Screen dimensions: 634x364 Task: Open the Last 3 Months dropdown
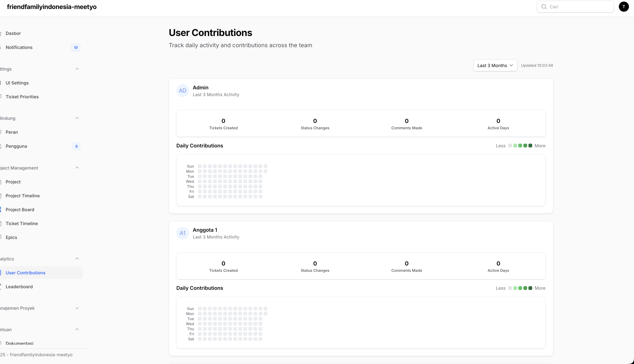pyautogui.click(x=495, y=66)
